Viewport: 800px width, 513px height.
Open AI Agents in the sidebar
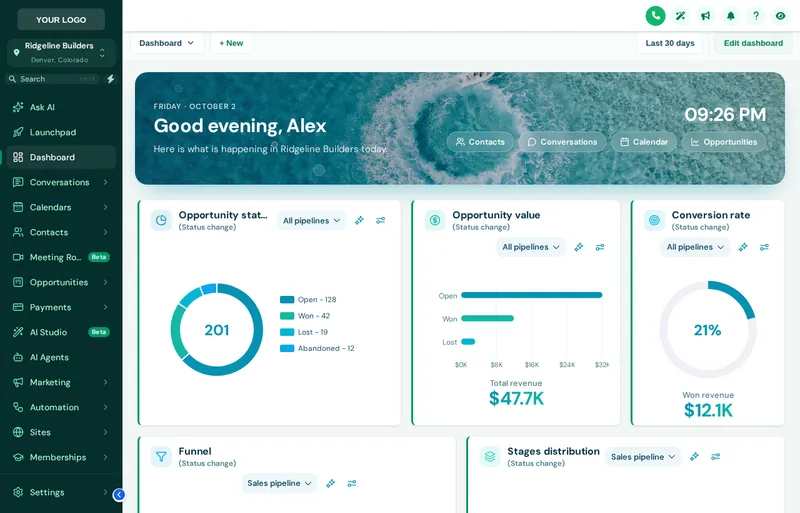click(x=61, y=357)
